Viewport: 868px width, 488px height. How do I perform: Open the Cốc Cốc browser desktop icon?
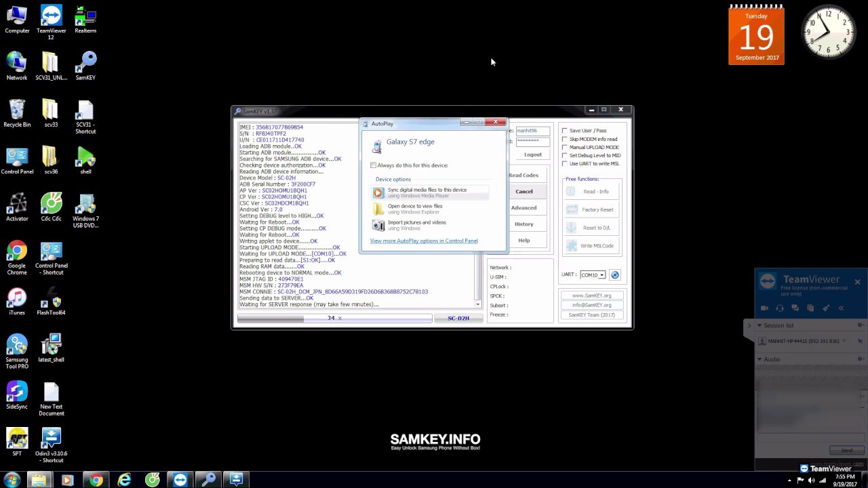(51, 207)
